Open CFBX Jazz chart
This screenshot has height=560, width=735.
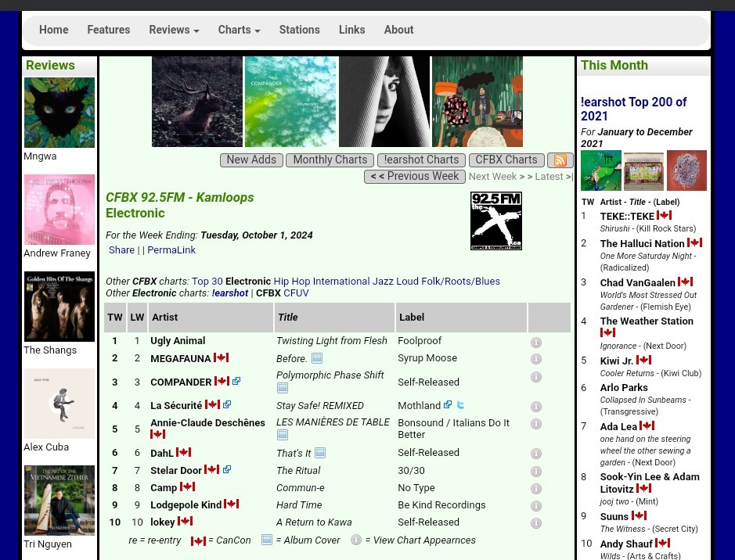pos(383,282)
